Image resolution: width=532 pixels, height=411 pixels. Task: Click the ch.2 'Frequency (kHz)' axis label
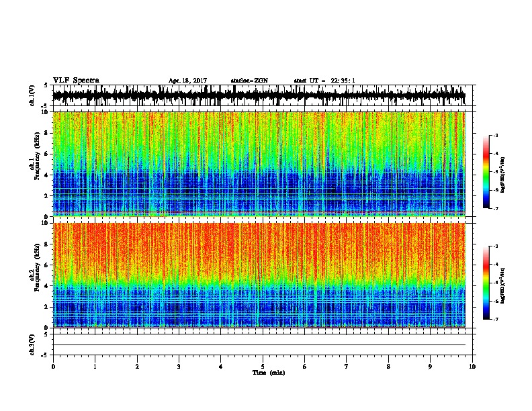point(38,267)
